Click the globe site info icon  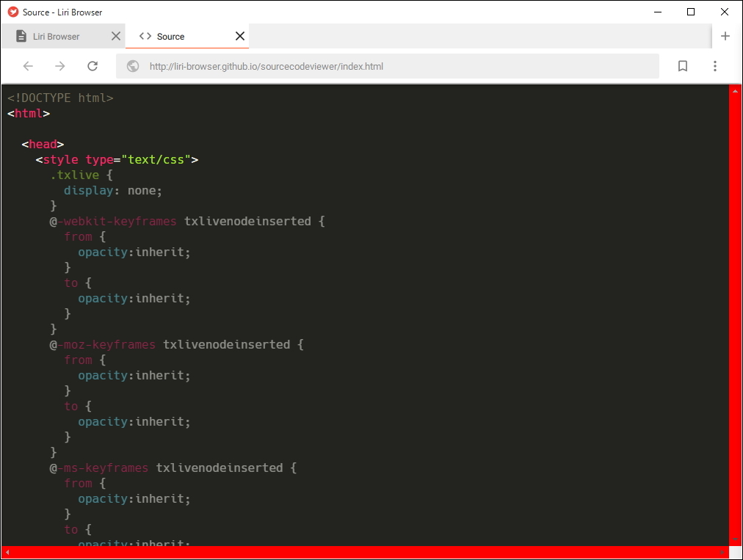click(x=133, y=66)
